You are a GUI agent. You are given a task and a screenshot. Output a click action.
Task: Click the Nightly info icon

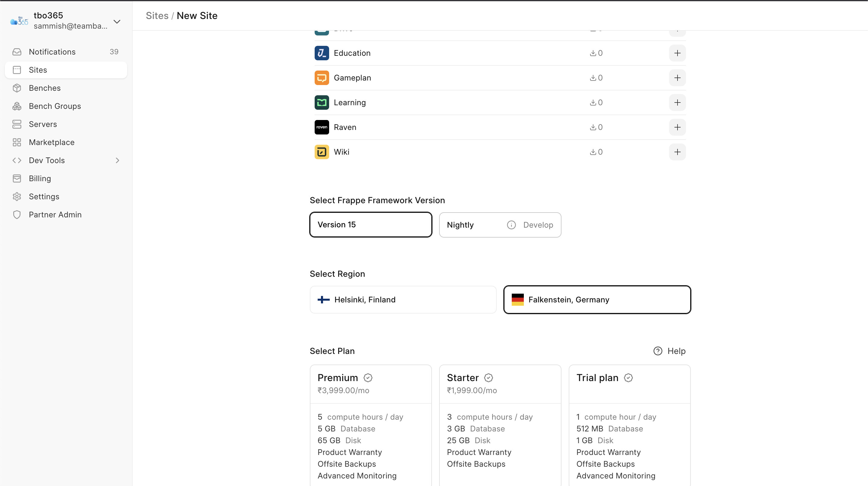(511, 225)
